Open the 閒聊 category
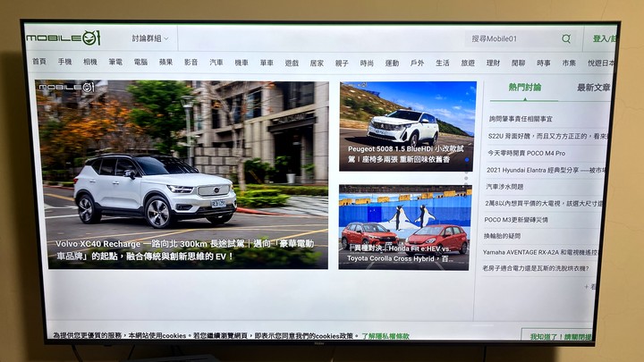 518,63
